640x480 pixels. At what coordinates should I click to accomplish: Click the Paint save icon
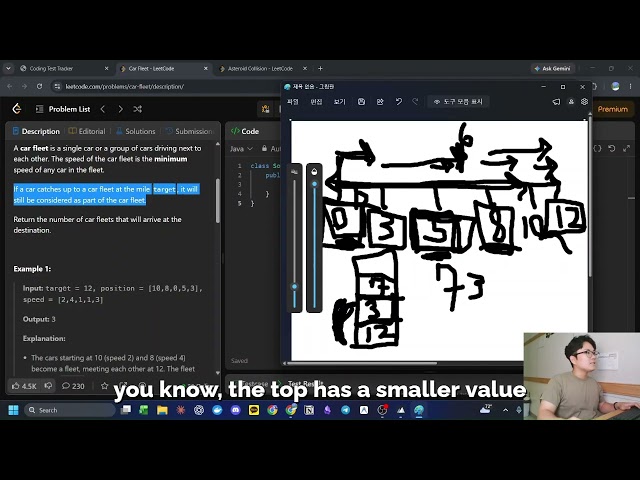[361, 102]
